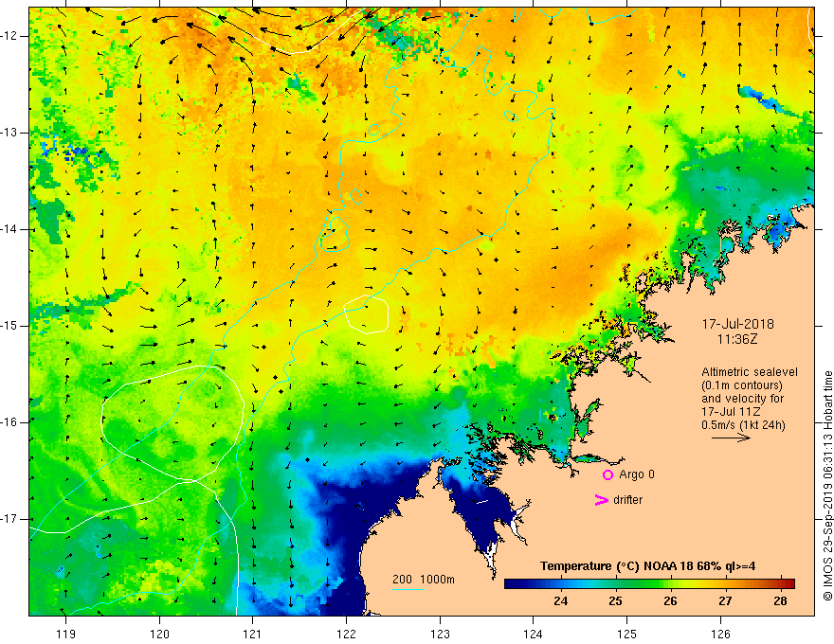The image size is (834, 644).
Task: Click the color bar tick label 25
Action: point(615,601)
